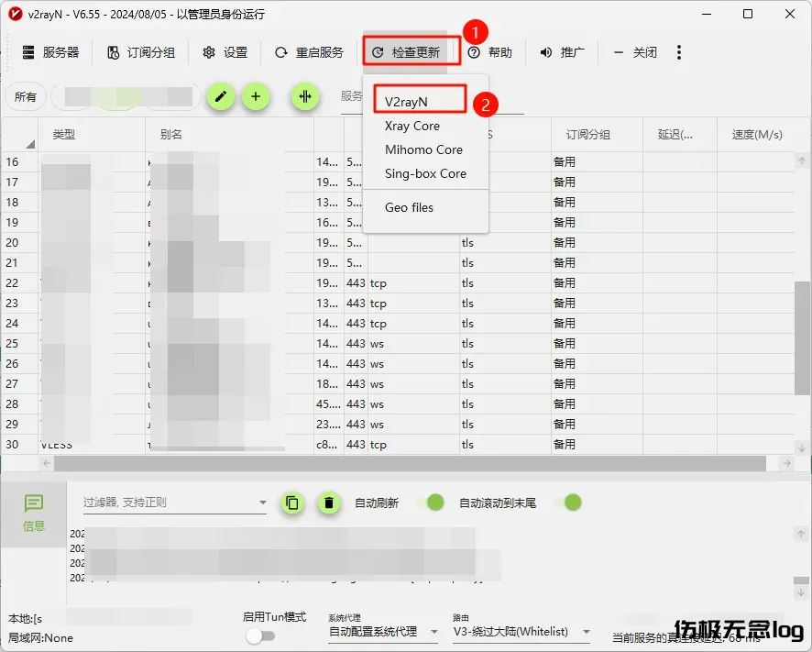Click the log panel scroll-down arrow

(x=801, y=591)
